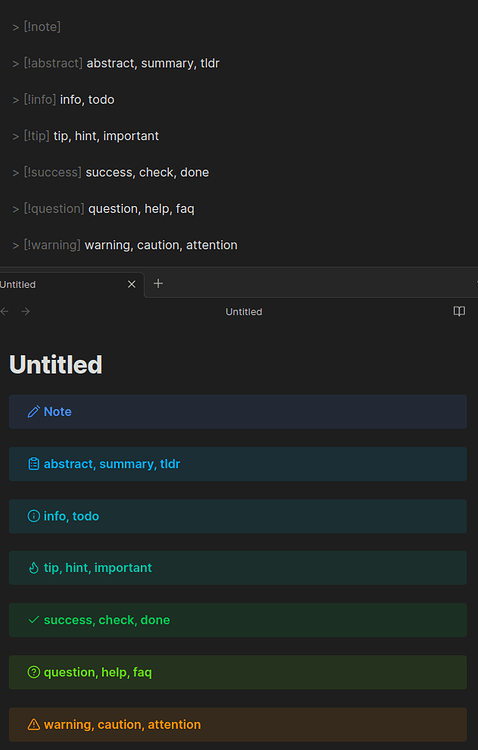Place cursor in 'warning, caution, attention' source text
This screenshot has height=750, width=478.
161,245
